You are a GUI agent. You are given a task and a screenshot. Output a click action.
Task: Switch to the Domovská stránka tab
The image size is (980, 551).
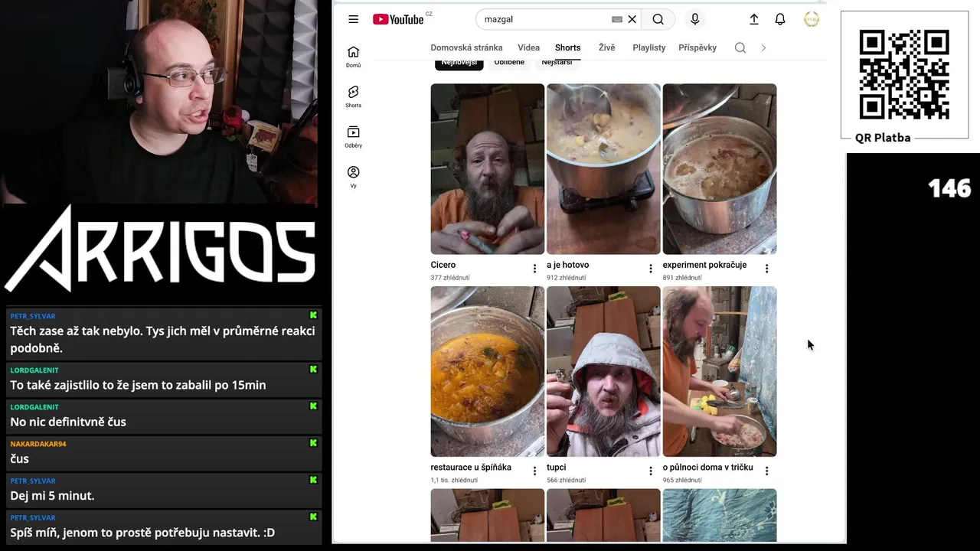466,47
